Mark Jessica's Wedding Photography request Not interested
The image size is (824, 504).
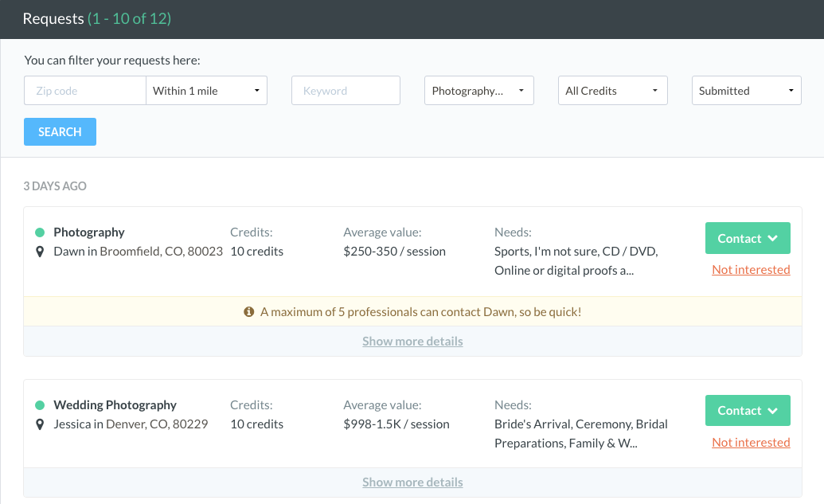click(751, 443)
